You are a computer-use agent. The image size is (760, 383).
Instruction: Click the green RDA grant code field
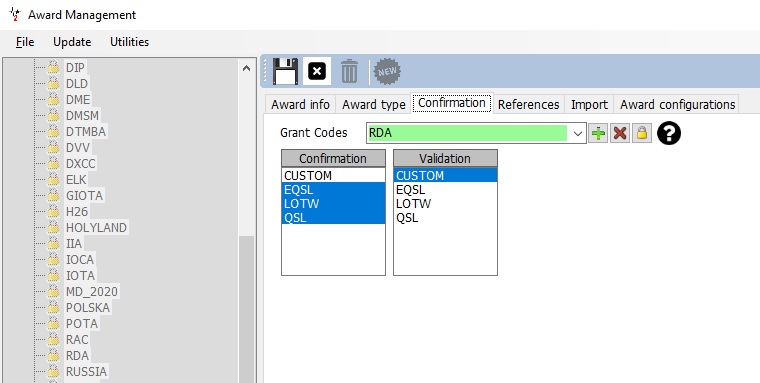pos(467,133)
